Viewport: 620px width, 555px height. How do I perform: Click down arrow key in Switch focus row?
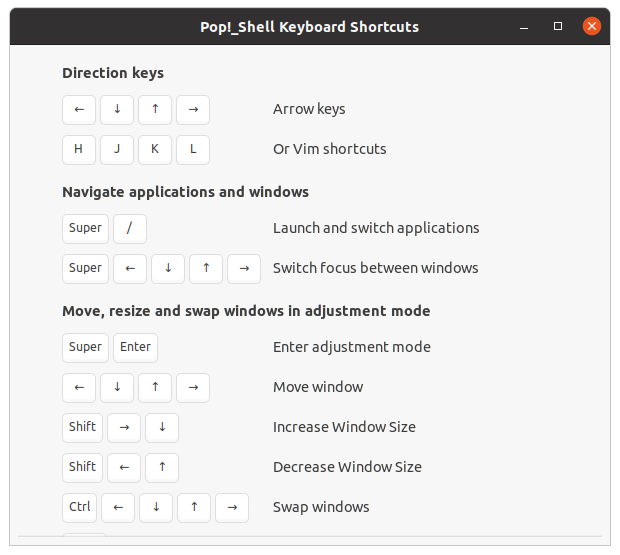pos(168,268)
